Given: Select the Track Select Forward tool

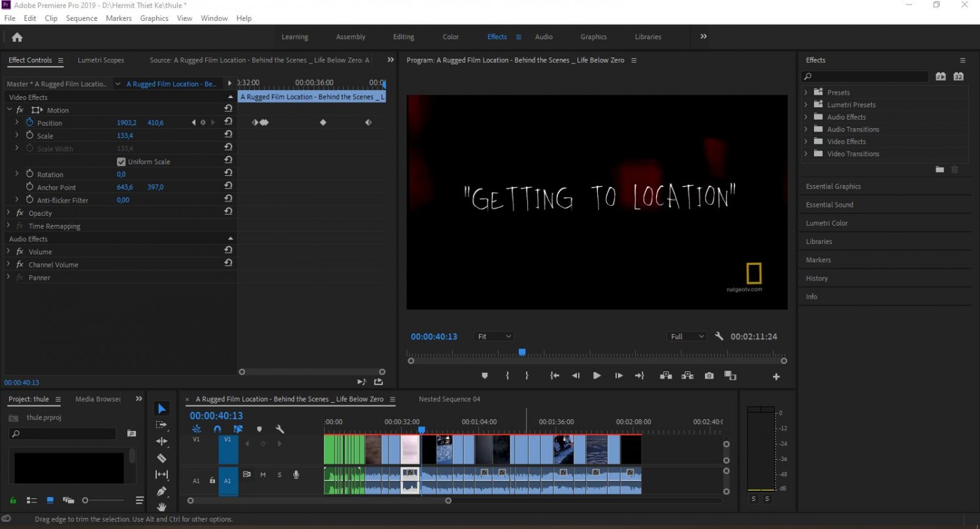Looking at the screenshot, I should [161, 425].
